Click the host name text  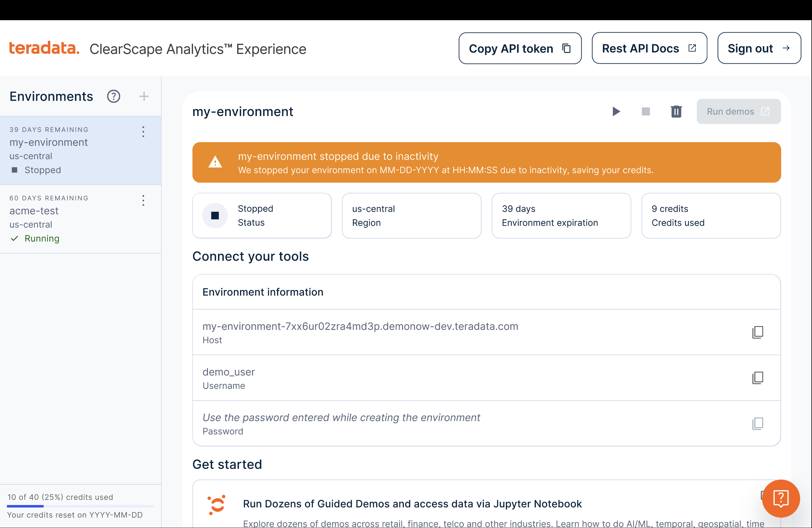click(x=360, y=326)
